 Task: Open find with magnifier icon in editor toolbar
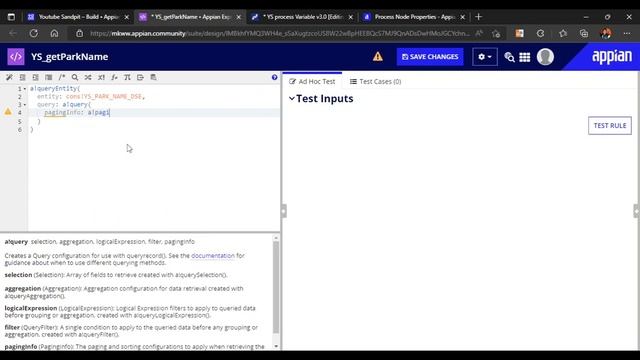point(75,77)
